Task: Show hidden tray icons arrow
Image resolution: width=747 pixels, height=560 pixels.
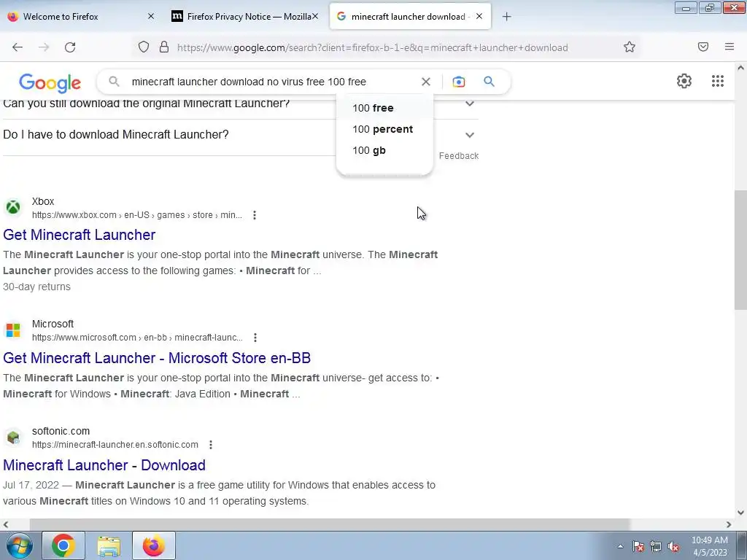Action: [620, 546]
